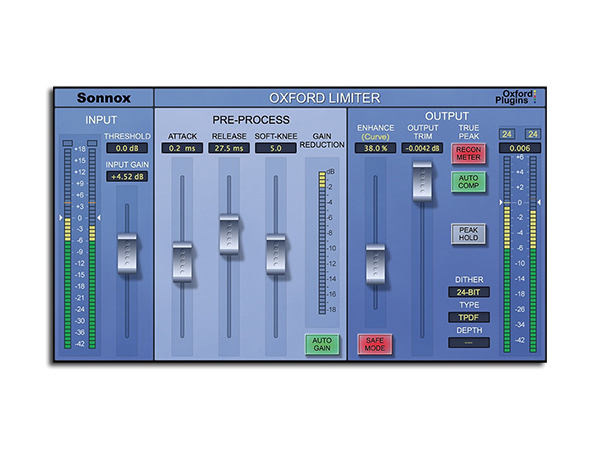Click the Threshold 0.0 dB value field
The image size is (600, 450).
coord(127,148)
